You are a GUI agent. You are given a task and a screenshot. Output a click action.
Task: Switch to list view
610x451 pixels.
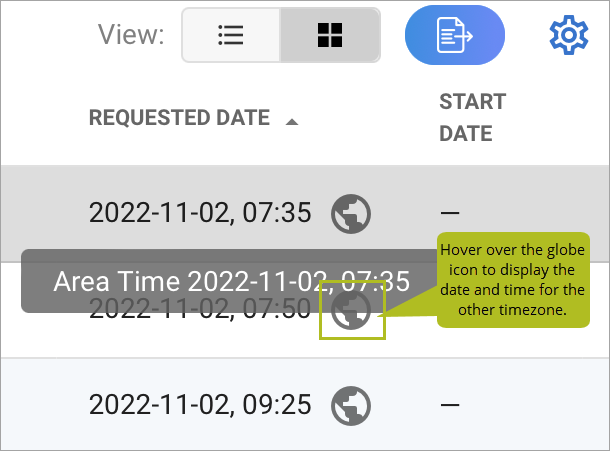click(x=231, y=35)
